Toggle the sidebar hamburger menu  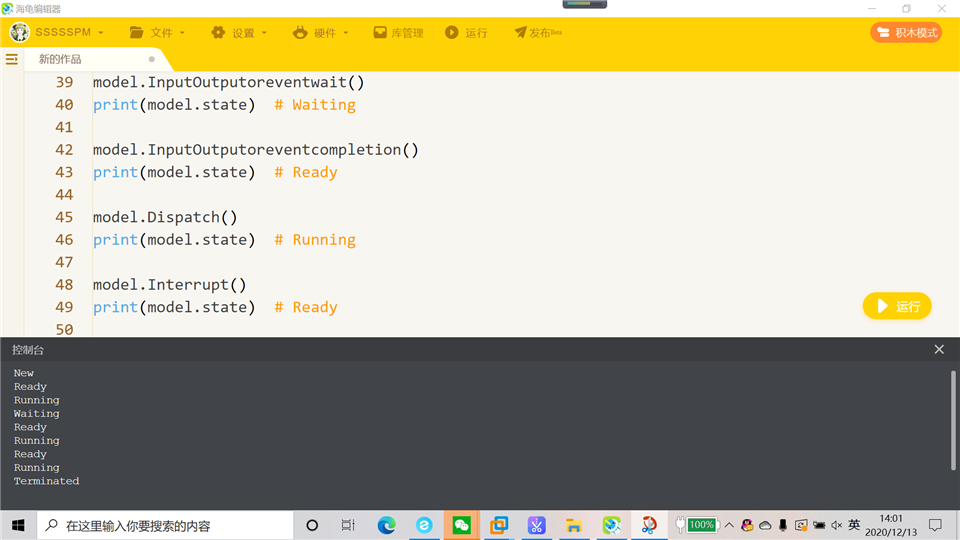coord(12,59)
